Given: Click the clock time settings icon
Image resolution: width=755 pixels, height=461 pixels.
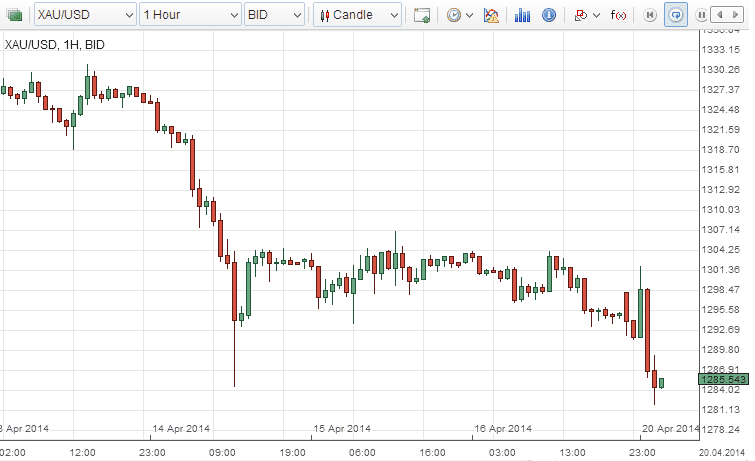Looking at the screenshot, I should pyautogui.click(x=454, y=15).
